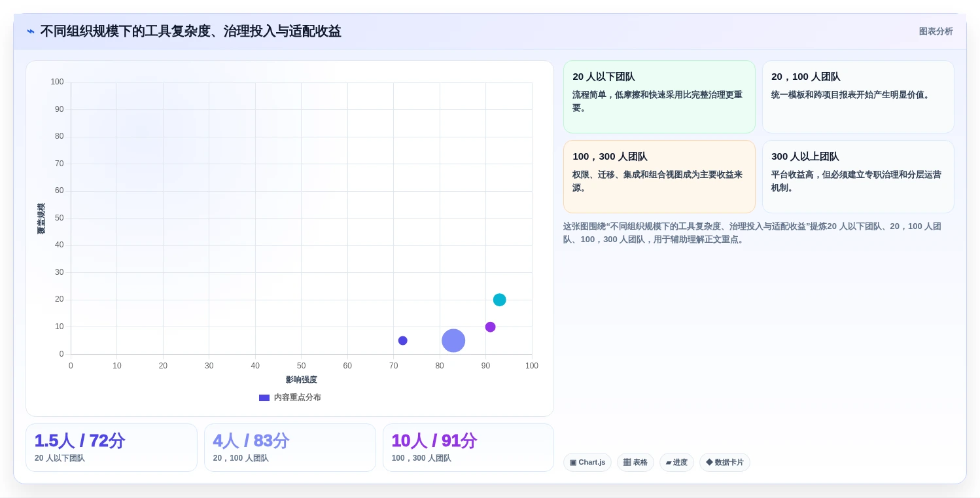Click the lightning icon beside the chart title
Image resolution: width=980 pixels, height=498 pixels.
point(31,31)
